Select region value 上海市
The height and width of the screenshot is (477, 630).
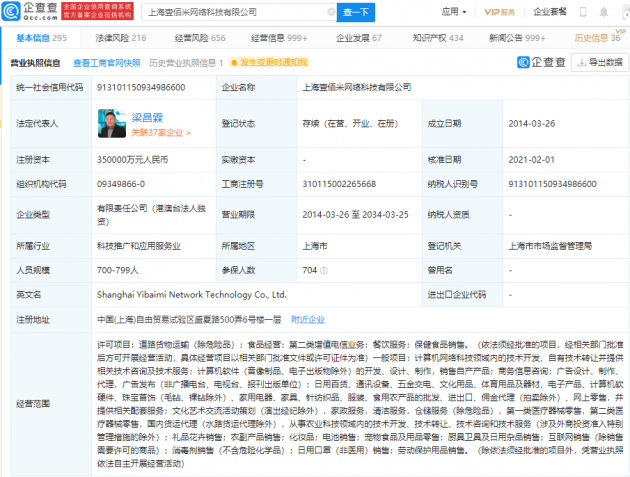[x=315, y=246]
